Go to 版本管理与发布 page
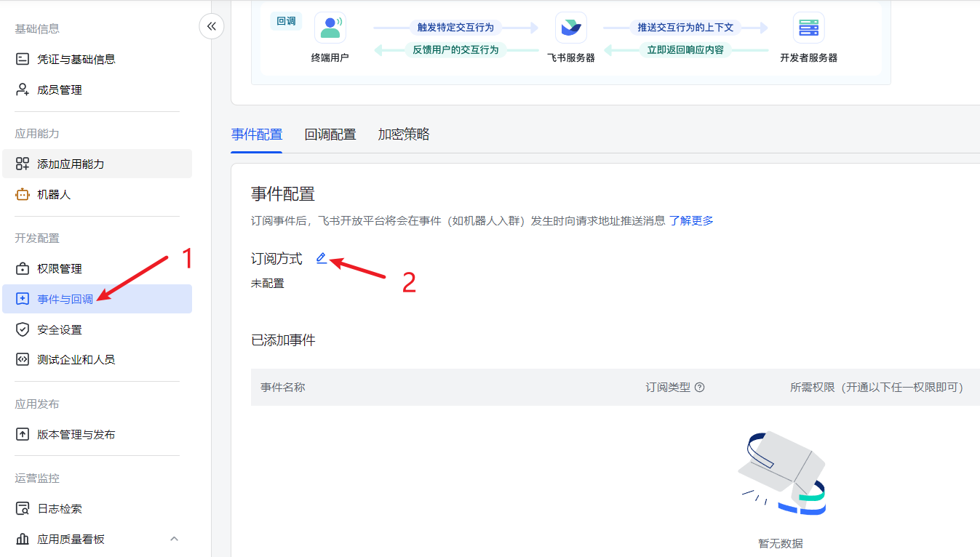The width and height of the screenshot is (980, 557). [76, 434]
